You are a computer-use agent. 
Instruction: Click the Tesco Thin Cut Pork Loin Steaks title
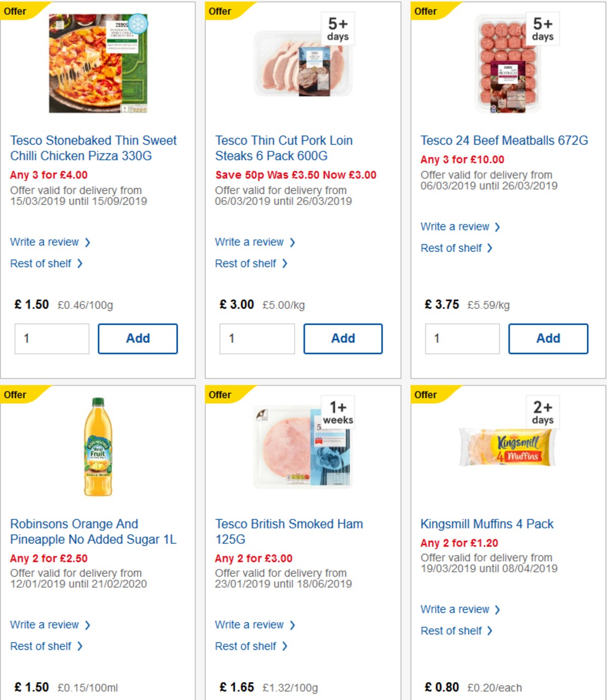click(284, 148)
